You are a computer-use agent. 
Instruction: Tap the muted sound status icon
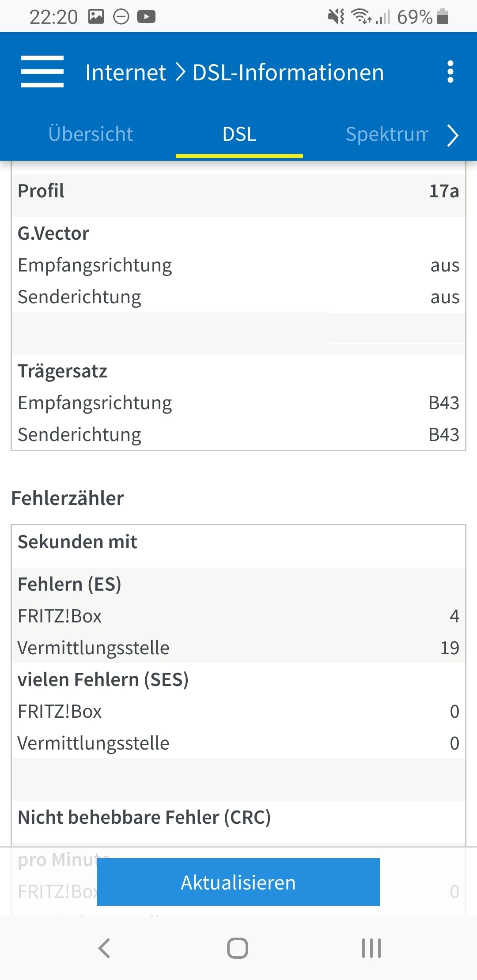(x=336, y=17)
